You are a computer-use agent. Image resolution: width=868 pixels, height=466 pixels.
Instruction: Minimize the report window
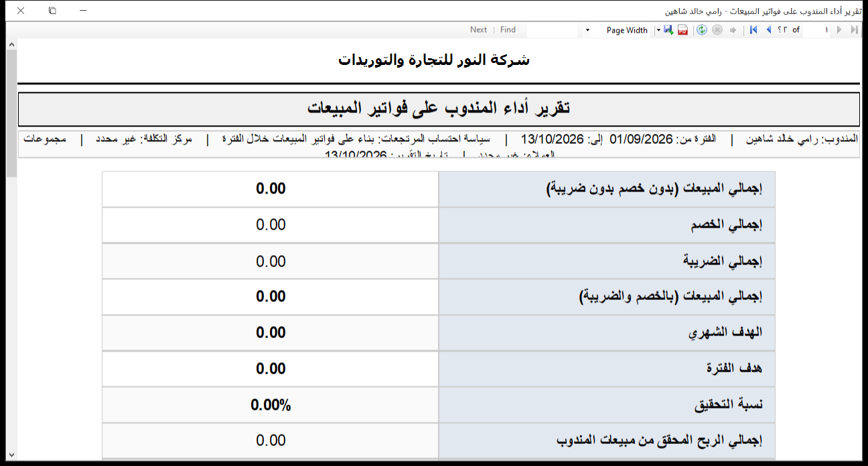82,11
